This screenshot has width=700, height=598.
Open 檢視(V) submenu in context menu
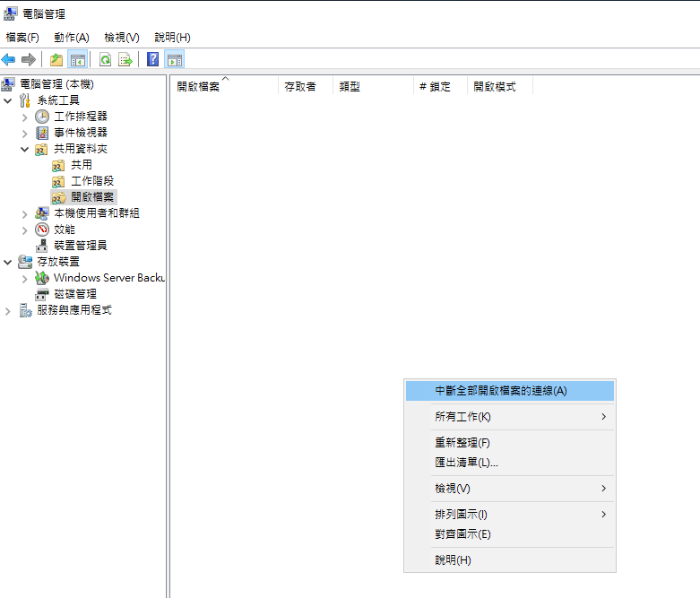pyautogui.click(x=510, y=488)
